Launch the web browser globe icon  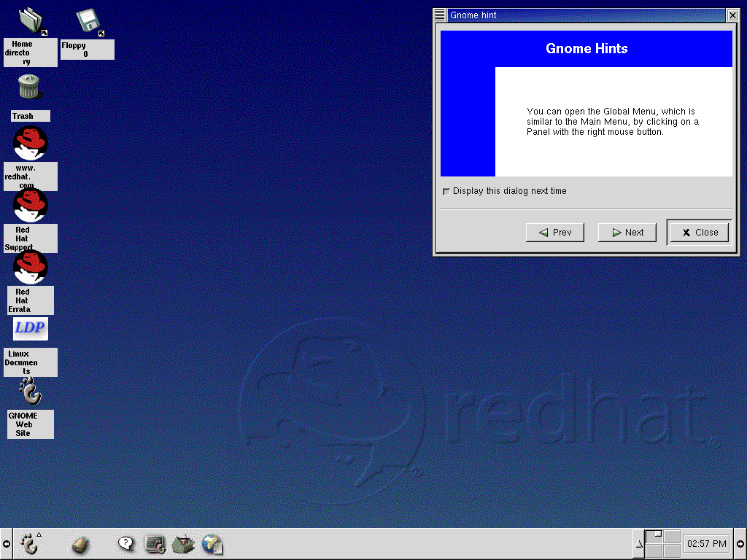tap(212, 544)
